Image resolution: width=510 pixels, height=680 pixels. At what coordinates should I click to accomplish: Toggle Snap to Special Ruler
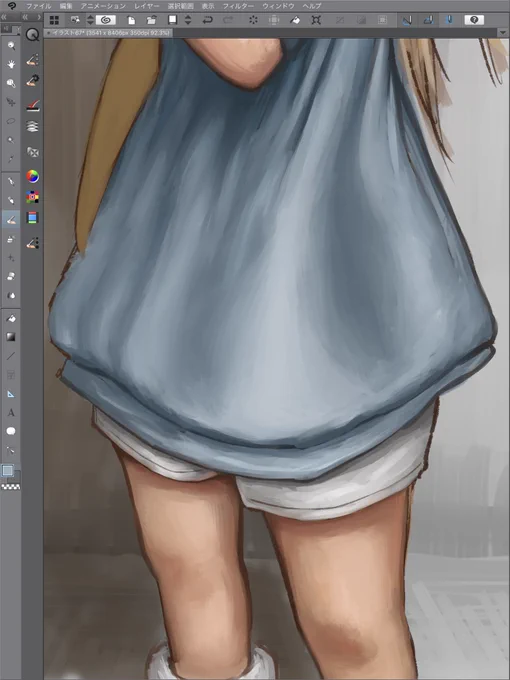coord(428,20)
